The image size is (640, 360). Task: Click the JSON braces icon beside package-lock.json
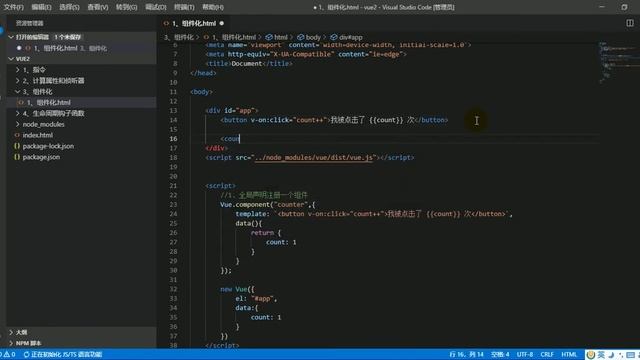(x=17, y=146)
